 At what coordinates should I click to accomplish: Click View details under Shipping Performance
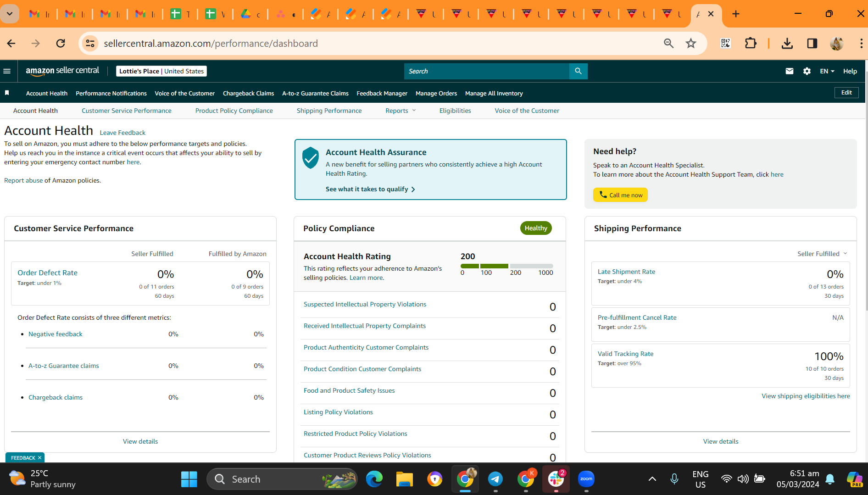[721, 441]
